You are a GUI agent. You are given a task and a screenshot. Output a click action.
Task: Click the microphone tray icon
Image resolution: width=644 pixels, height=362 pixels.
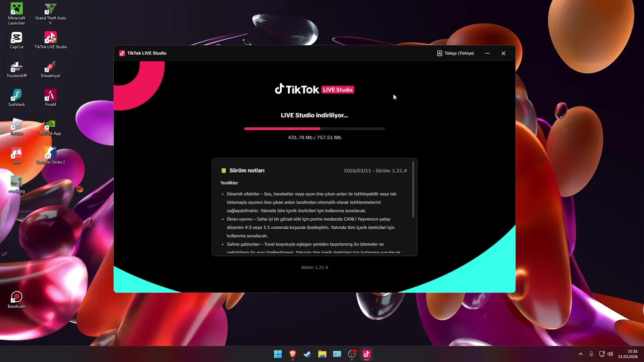[x=591, y=354]
